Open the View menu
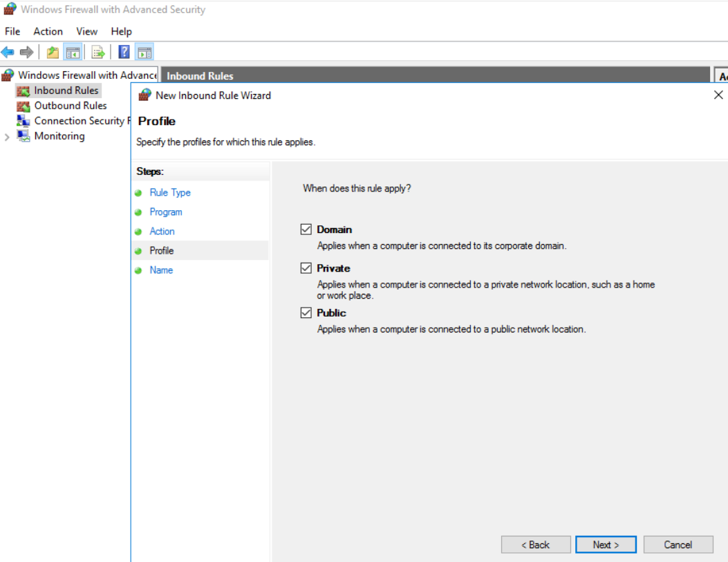This screenshot has width=728, height=562. pos(86,31)
